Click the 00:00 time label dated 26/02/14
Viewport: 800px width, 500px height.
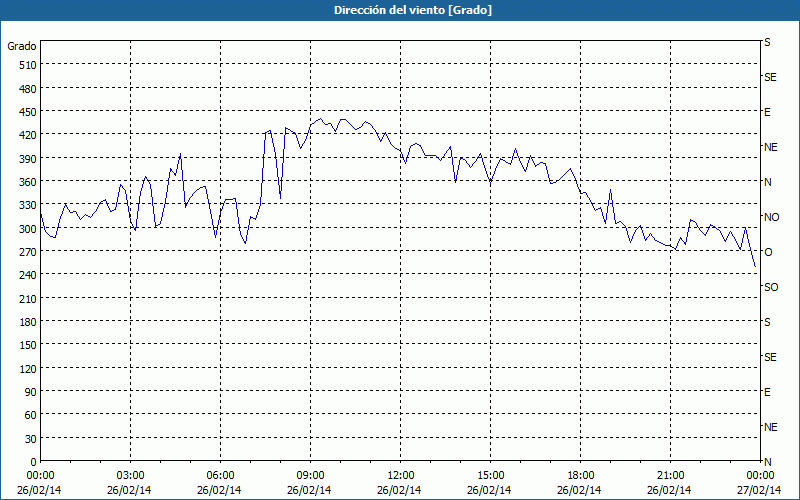coord(40,476)
